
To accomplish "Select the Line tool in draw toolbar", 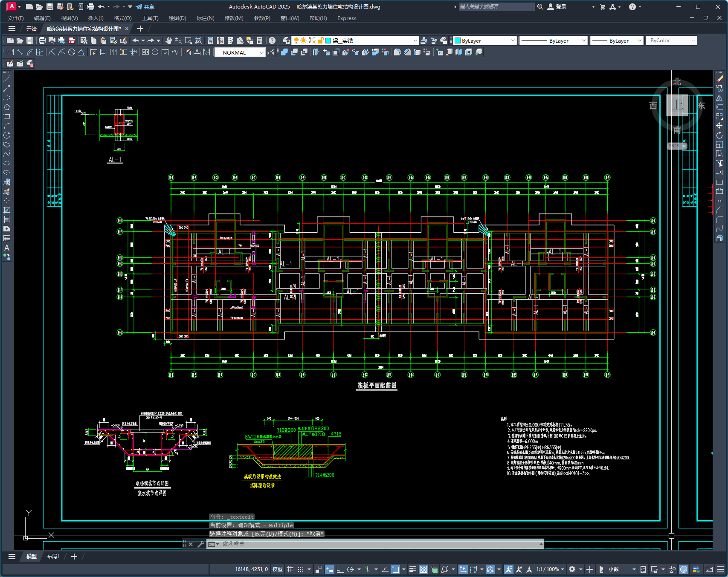I will pos(7,79).
